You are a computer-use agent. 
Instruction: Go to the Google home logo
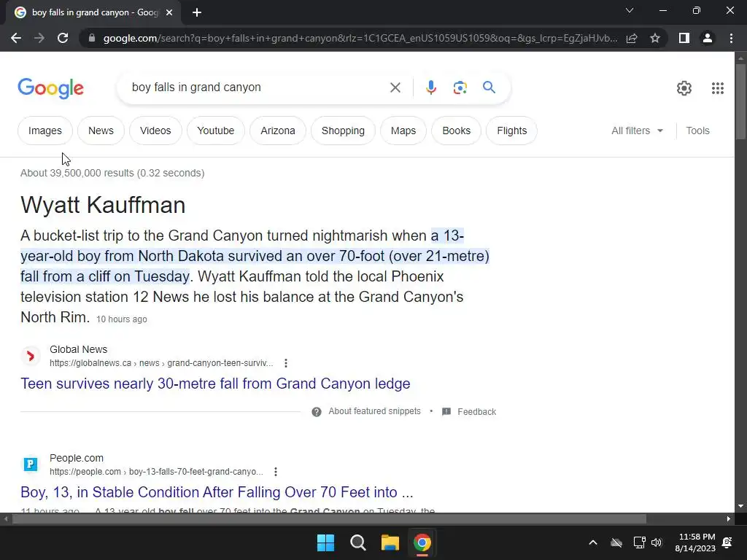(x=50, y=88)
